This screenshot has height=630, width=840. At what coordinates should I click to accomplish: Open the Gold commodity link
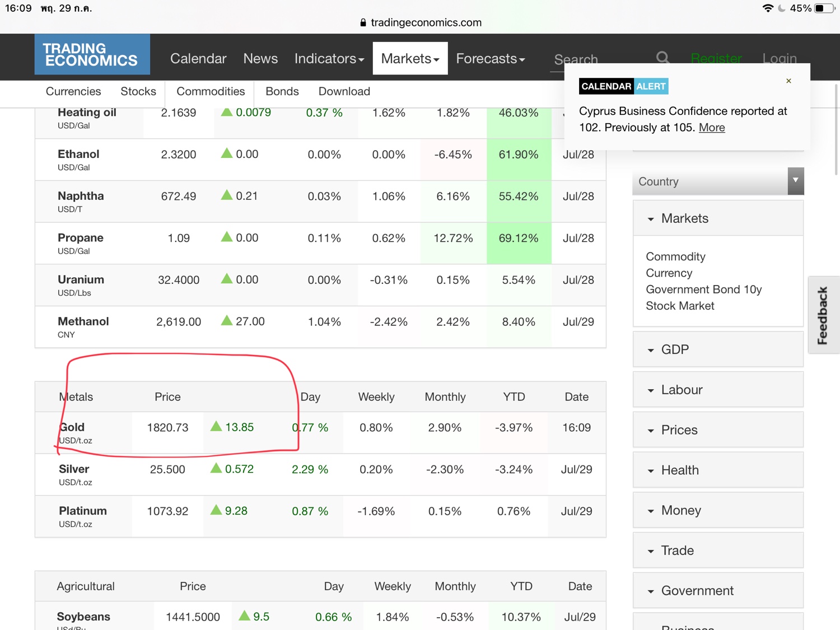coord(72,427)
